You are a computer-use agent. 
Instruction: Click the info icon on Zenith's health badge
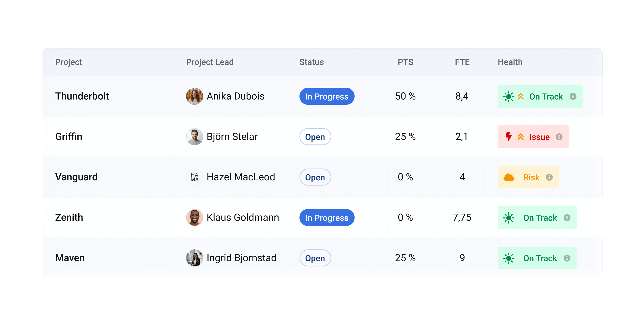(x=567, y=218)
